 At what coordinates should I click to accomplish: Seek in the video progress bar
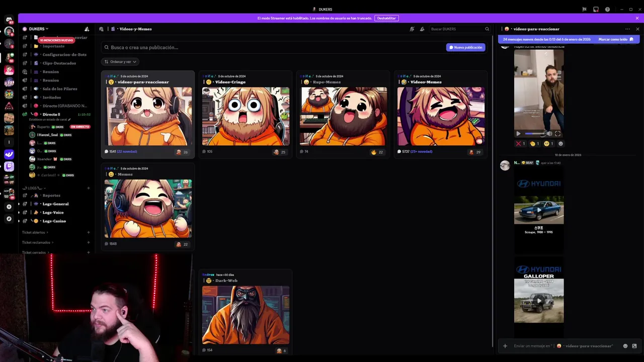pyautogui.click(x=535, y=134)
